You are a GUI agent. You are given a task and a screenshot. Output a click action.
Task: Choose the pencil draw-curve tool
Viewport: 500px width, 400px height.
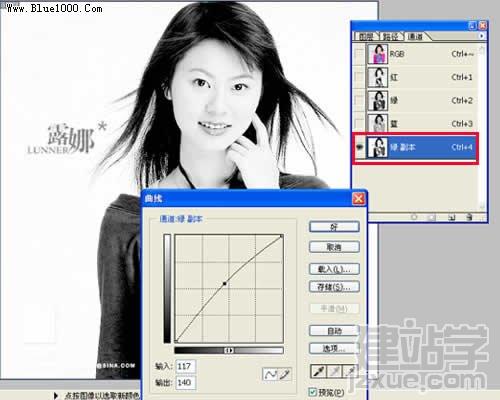pyautogui.click(x=284, y=374)
